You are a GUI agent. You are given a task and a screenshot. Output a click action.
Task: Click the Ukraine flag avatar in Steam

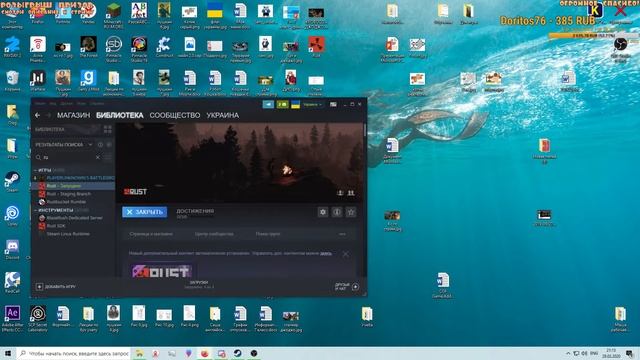pos(296,104)
